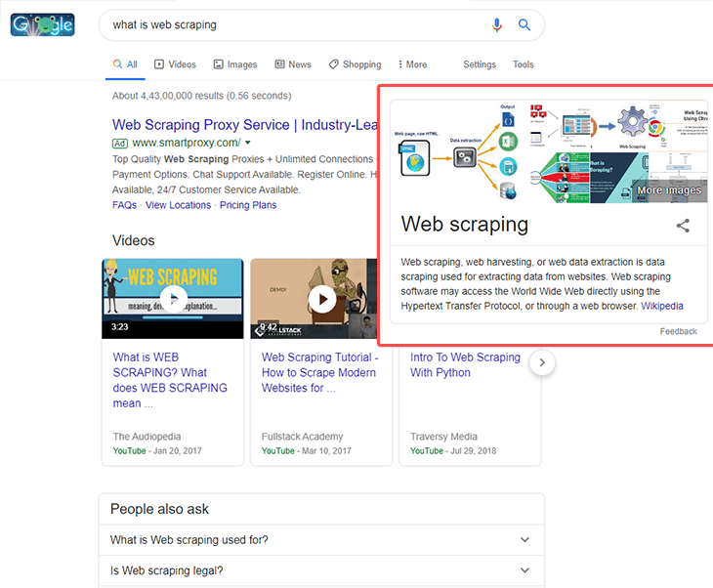The height and width of the screenshot is (588, 713).
Task: Expand 'What is Web scraping used for?'
Action: click(321, 540)
